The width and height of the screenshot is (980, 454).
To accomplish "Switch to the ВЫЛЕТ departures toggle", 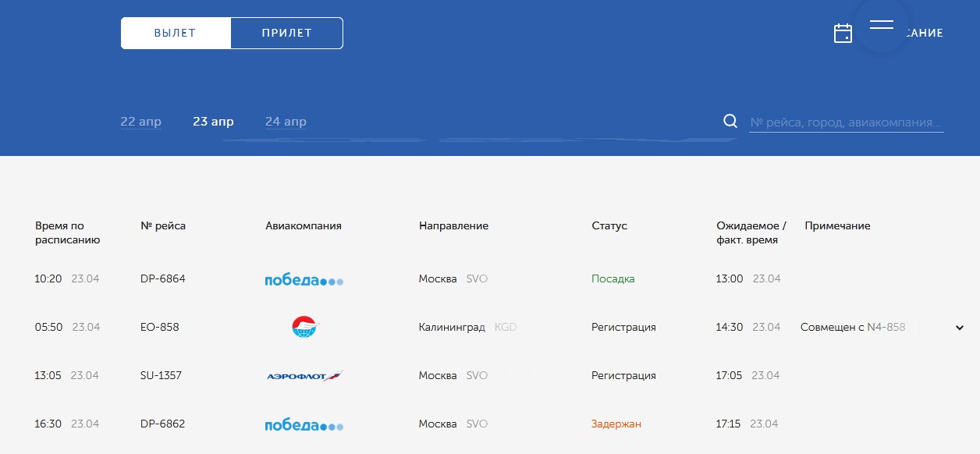I will 176,33.
